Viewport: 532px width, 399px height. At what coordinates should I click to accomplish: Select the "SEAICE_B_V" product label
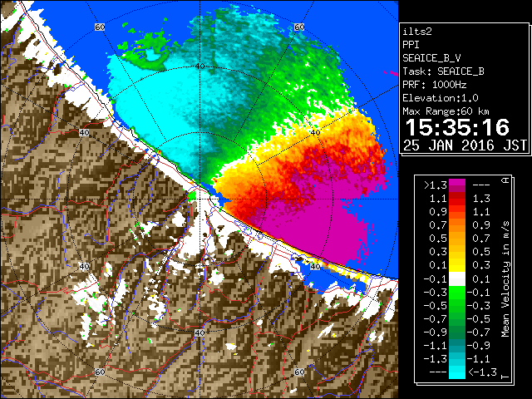pos(431,58)
